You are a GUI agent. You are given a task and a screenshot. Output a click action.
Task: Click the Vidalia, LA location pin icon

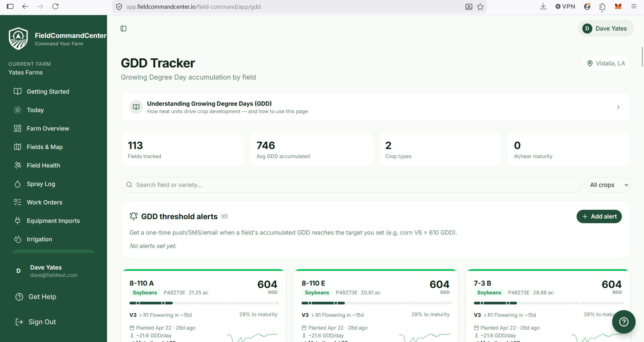coord(590,63)
